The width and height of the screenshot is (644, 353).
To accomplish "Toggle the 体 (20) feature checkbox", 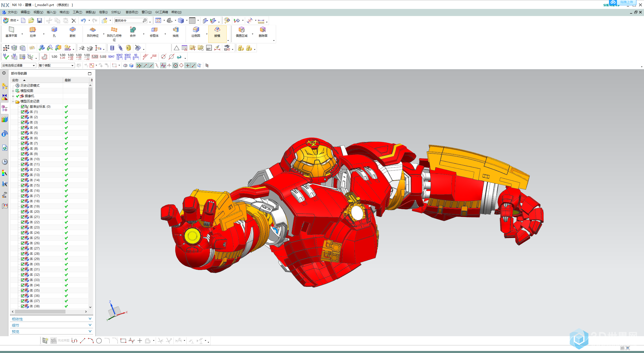I will point(23,212).
